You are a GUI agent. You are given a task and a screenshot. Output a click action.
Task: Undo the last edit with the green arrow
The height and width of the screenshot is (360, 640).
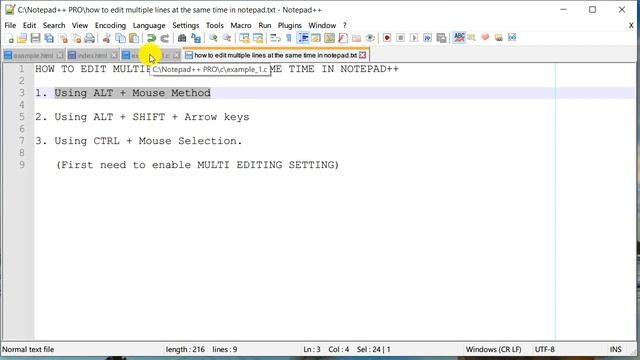[x=151, y=38]
